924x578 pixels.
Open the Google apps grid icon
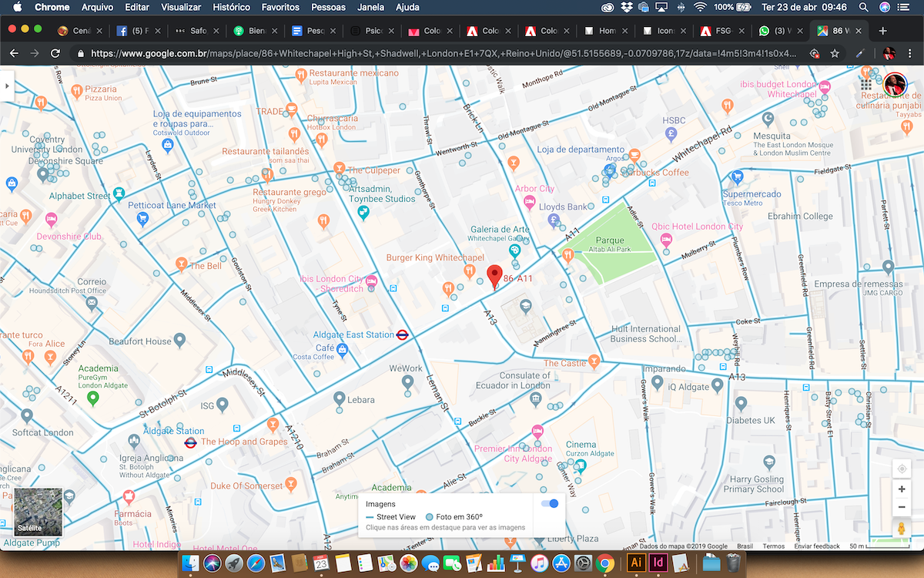(866, 85)
